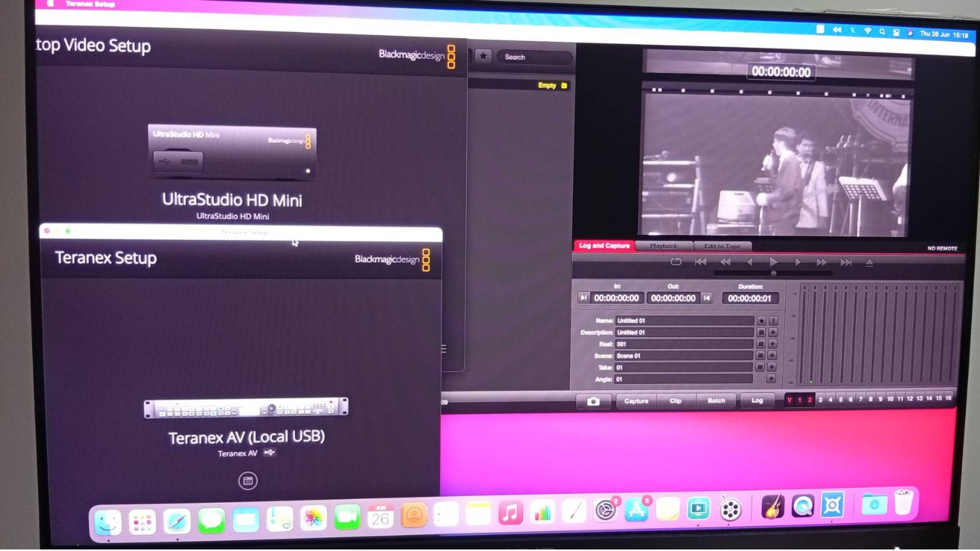The image size is (980, 551).
Task: Open Spotlight search in the menu bar
Action: [882, 32]
